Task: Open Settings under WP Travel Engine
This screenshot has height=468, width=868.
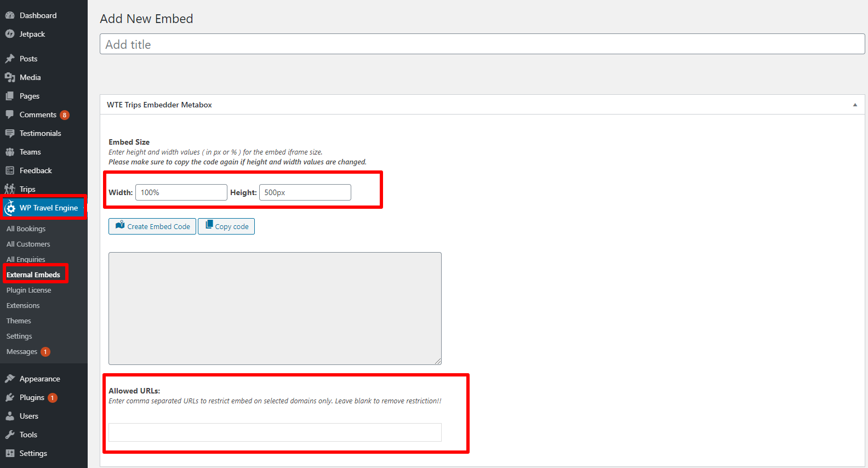Action: pyautogui.click(x=19, y=336)
